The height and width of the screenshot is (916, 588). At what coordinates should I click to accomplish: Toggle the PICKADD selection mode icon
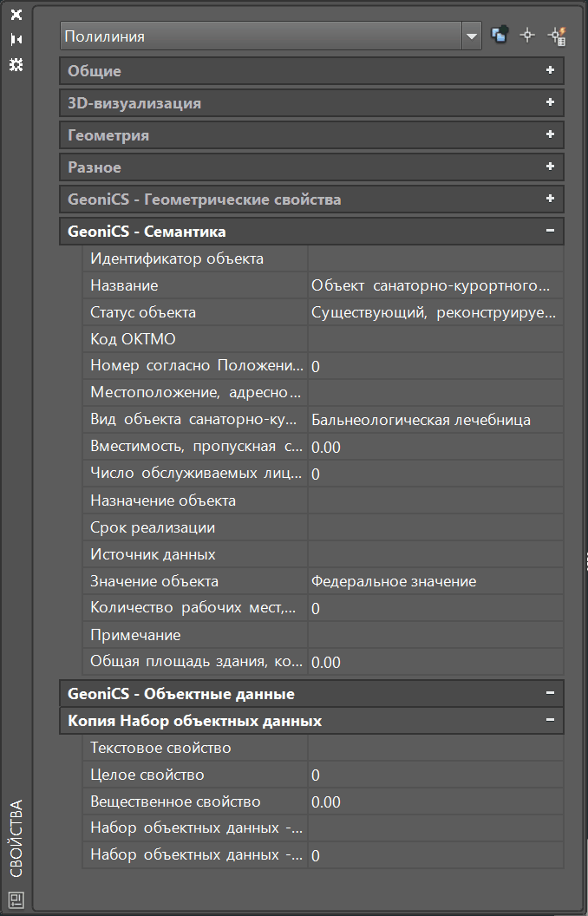500,36
